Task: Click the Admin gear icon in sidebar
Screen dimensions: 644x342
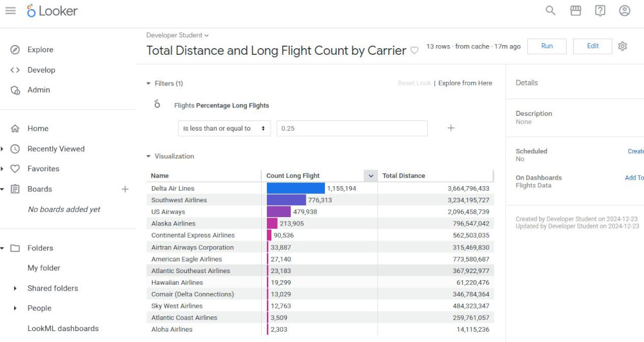Action: click(x=15, y=90)
